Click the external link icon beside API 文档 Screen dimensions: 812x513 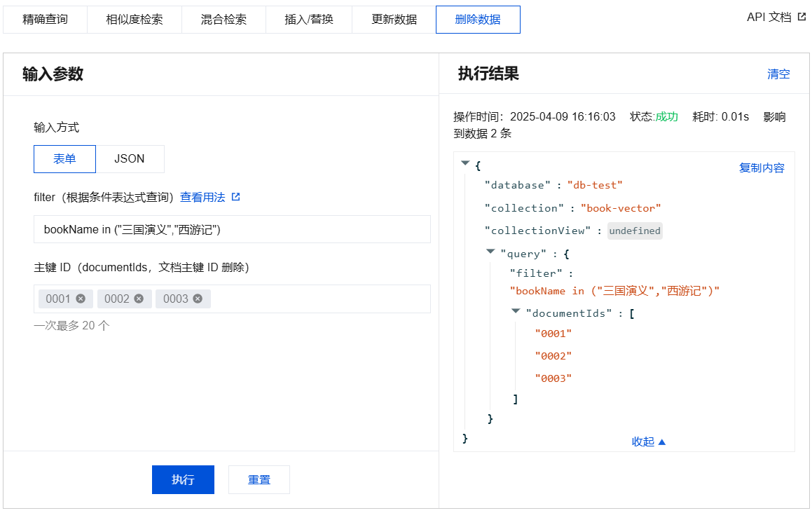click(801, 18)
